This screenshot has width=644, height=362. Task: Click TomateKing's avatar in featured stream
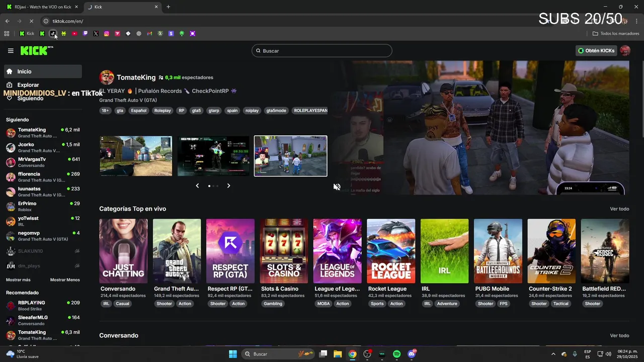pos(107,77)
